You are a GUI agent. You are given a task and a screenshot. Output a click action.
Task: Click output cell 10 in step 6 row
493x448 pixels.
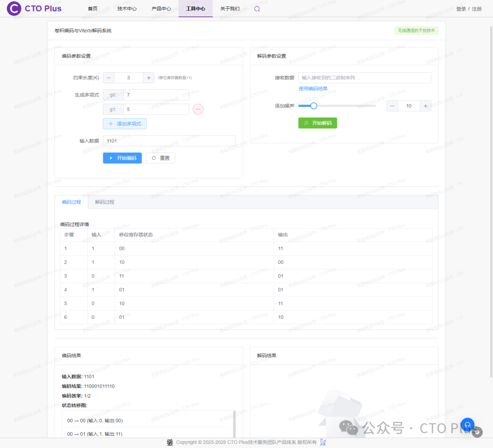[353, 317]
